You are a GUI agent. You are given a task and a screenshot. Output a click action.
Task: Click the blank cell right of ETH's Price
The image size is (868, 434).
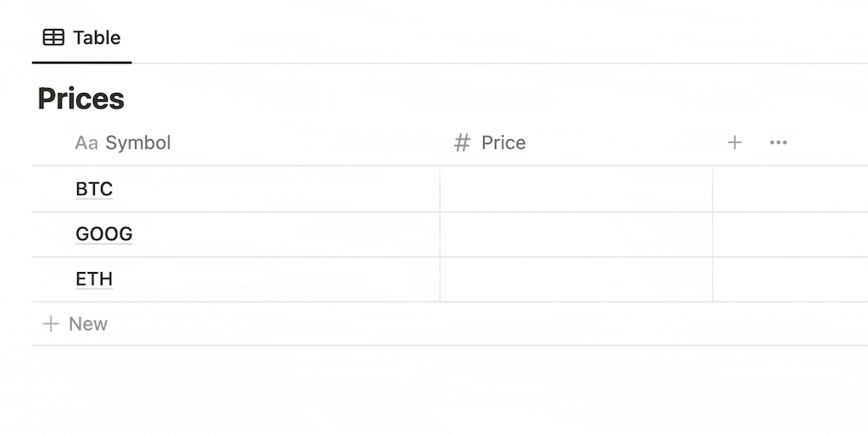(789, 279)
